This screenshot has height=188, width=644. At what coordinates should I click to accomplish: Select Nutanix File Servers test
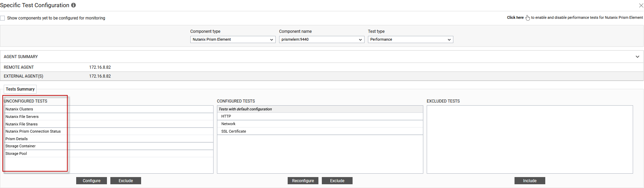coord(109,117)
